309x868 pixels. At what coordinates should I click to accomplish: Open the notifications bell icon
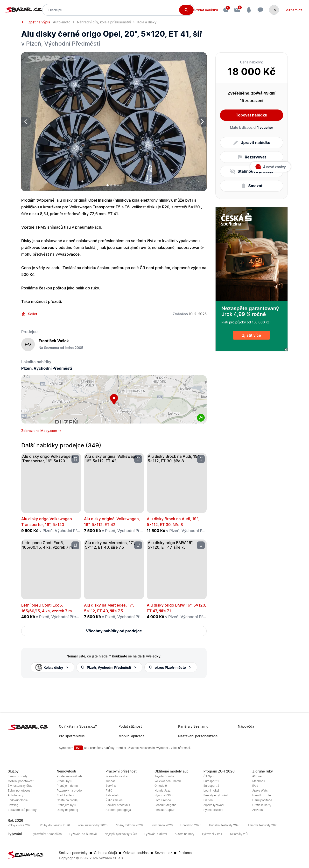[249, 10]
